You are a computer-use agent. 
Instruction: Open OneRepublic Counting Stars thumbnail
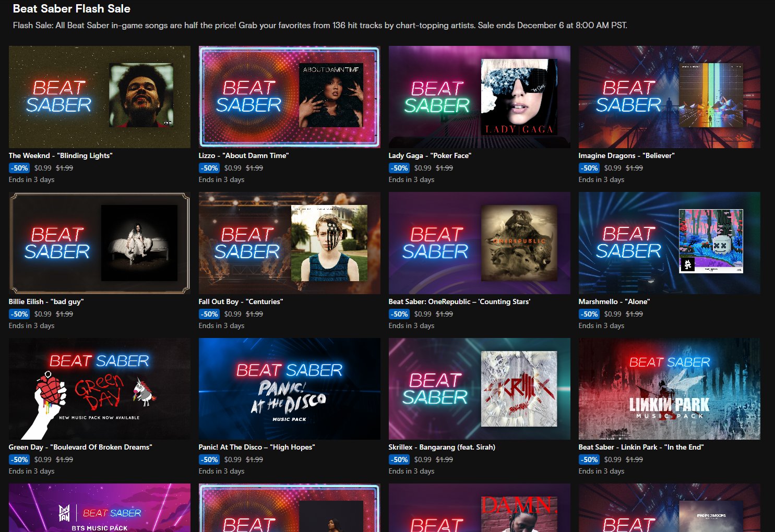(x=480, y=243)
